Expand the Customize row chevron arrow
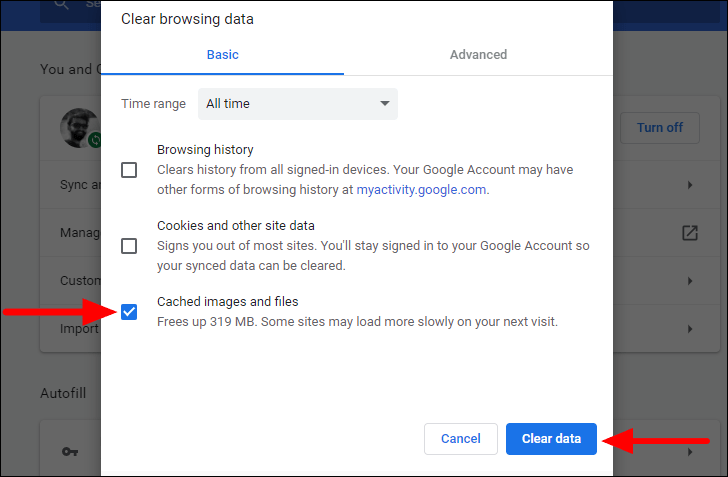The width and height of the screenshot is (728, 477). pos(690,281)
